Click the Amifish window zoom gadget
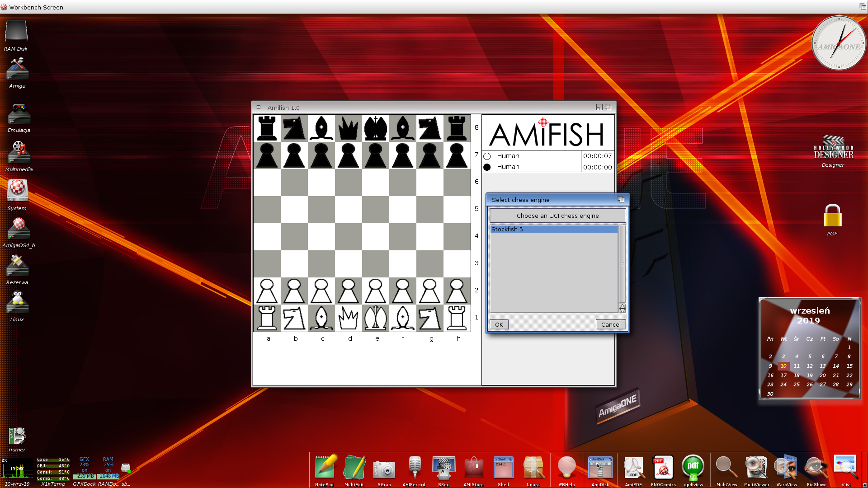868x488 pixels. 599,107
